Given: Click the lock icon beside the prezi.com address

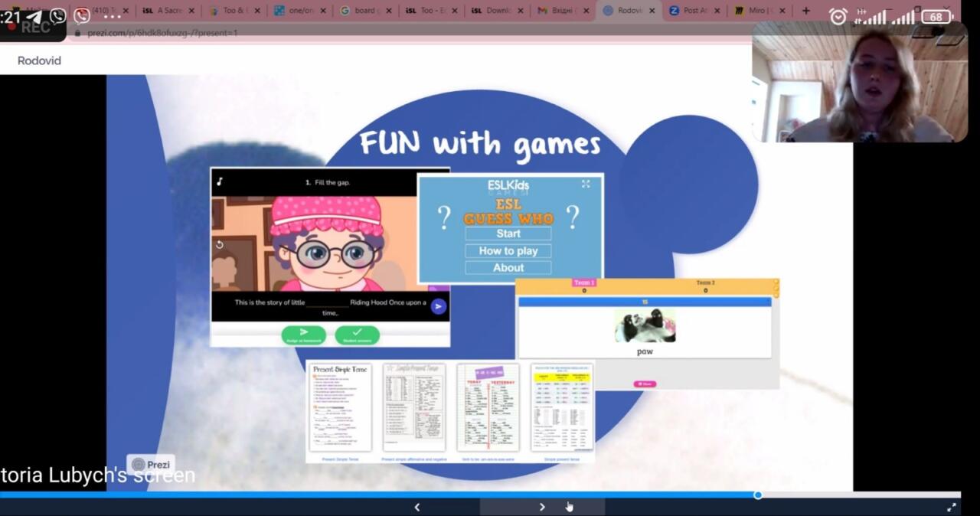Looking at the screenshot, I should (x=77, y=33).
